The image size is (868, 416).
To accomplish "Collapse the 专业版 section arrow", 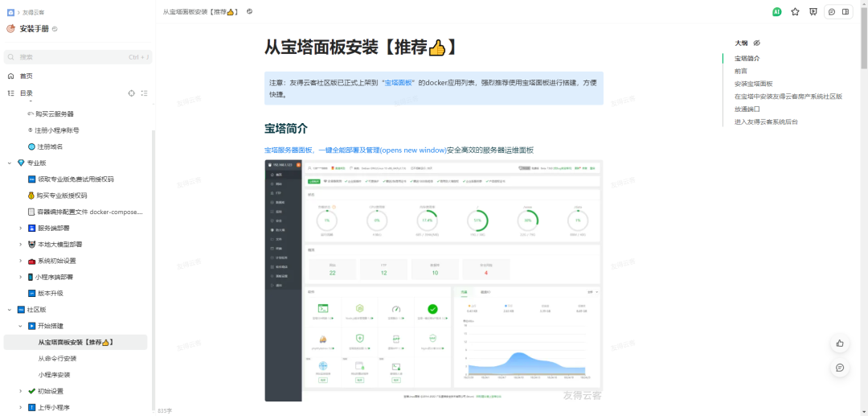I will (10, 163).
